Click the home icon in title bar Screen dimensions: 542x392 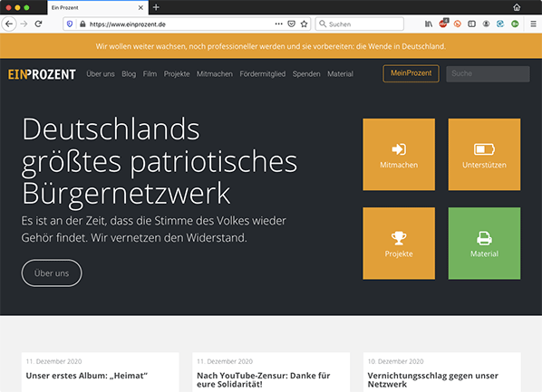click(x=517, y=7)
